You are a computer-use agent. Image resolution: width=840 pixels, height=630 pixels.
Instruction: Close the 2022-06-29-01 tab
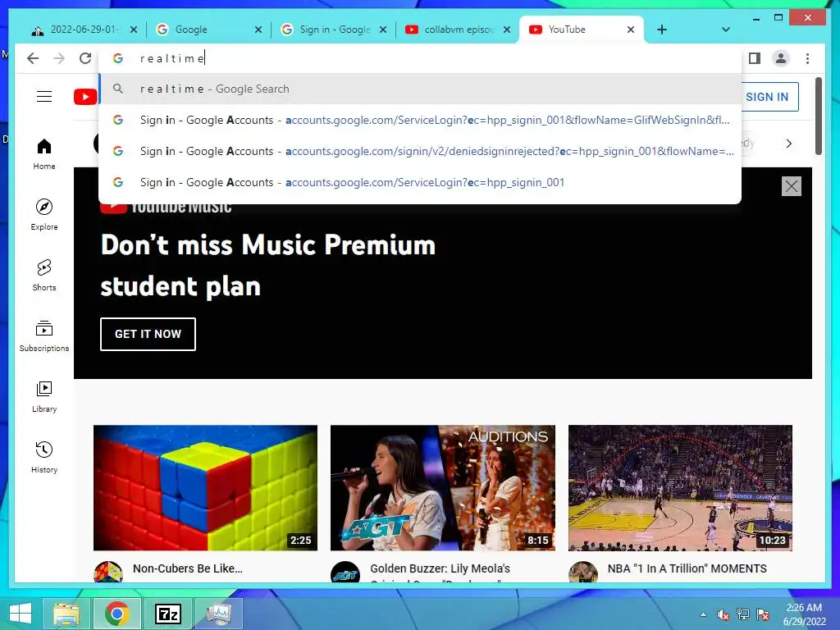point(134,30)
